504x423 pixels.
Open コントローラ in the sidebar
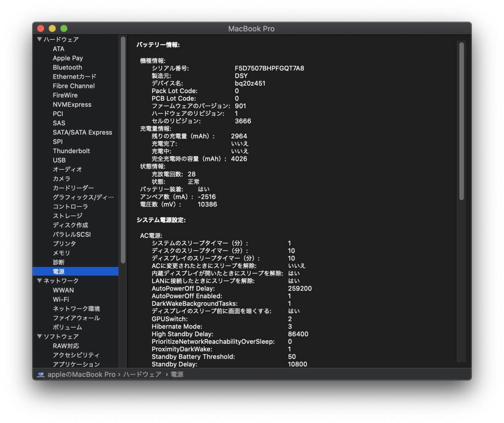coord(70,206)
